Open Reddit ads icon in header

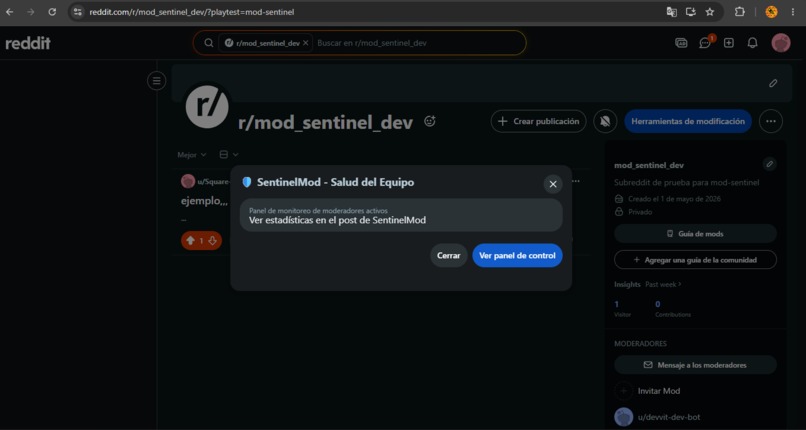click(681, 43)
